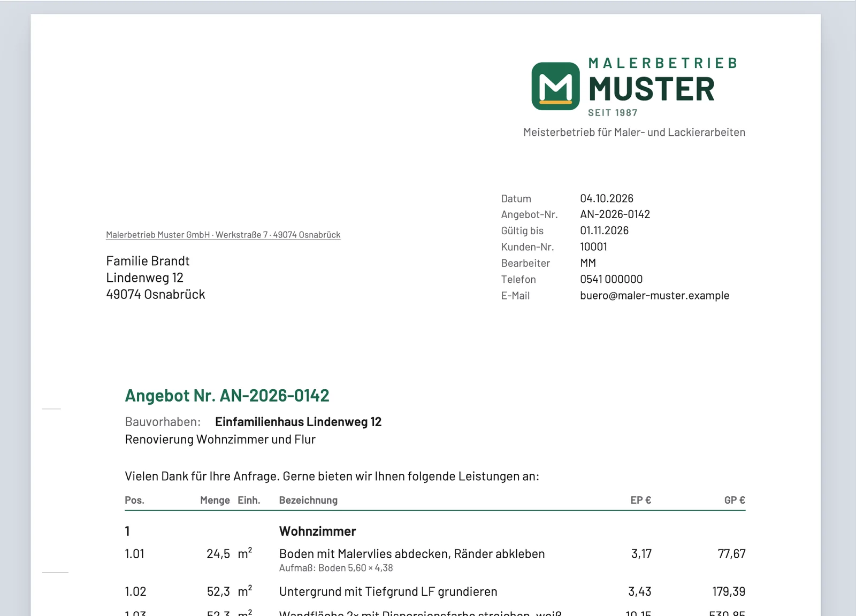Select unit price "3,17"
This screenshot has height=616, width=856.
[641, 554]
